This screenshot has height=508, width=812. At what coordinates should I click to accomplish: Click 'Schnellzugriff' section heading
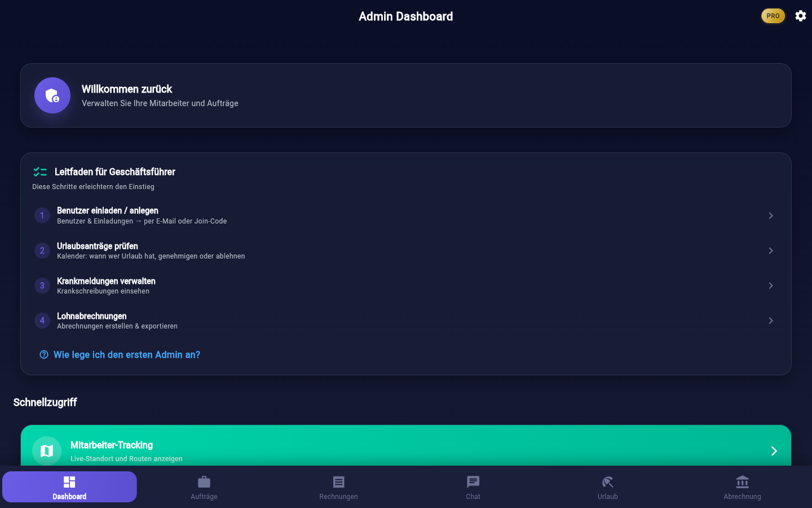[45, 402]
